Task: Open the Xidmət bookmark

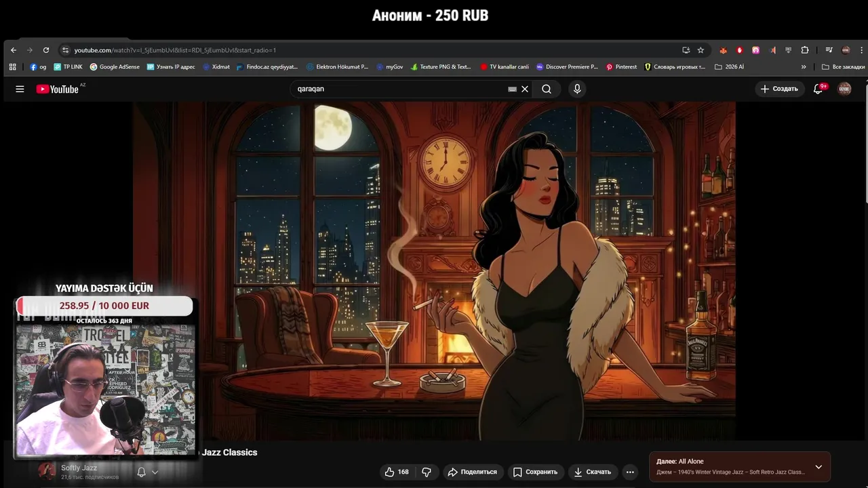Action: (x=216, y=67)
